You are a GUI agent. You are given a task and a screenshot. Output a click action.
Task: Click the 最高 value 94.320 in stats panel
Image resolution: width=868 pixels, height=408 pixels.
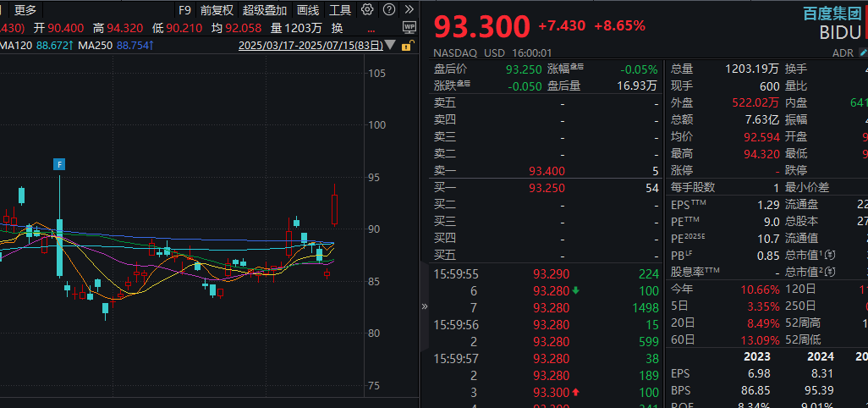(761, 154)
